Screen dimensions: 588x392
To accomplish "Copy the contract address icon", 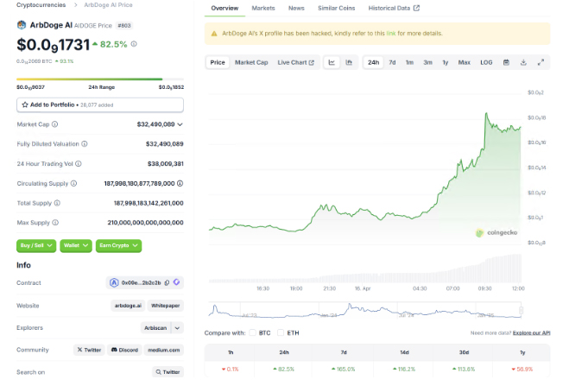I will coord(166,282).
